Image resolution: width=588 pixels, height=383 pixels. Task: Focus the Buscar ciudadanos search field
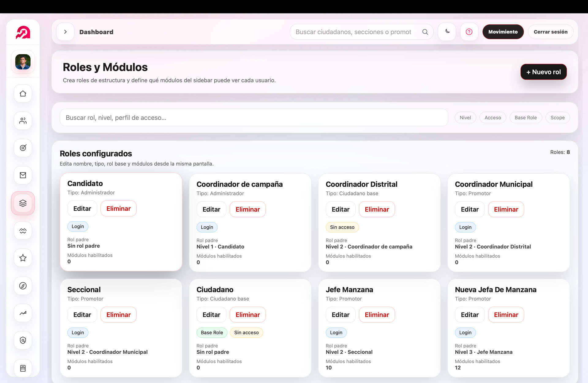coord(361,32)
